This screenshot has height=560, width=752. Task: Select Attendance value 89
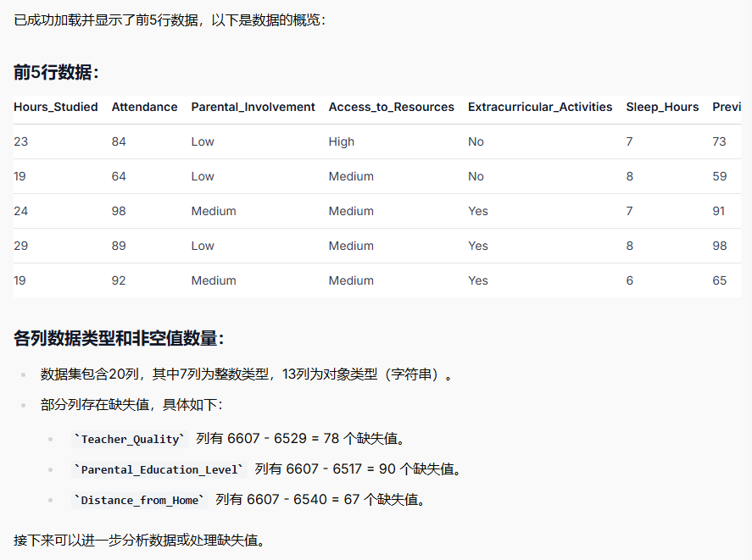[119, 246]
